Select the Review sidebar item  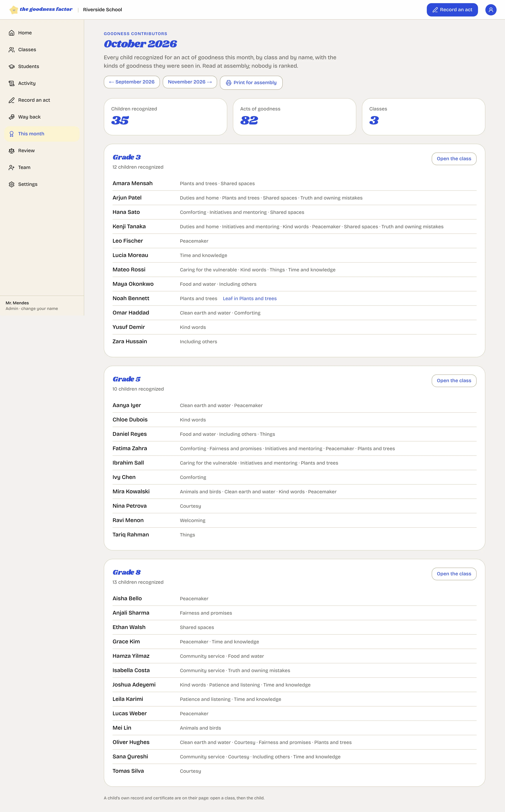42,151
